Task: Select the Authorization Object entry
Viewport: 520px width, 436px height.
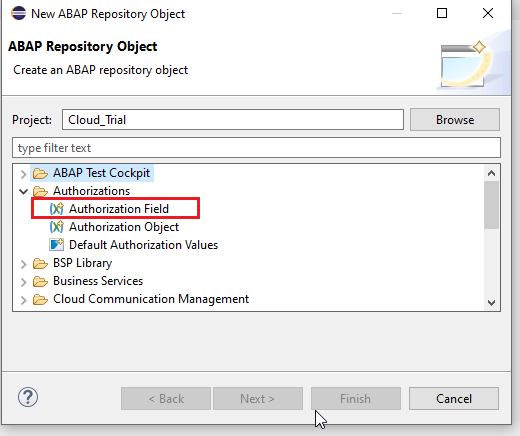Action: point(124,227)
